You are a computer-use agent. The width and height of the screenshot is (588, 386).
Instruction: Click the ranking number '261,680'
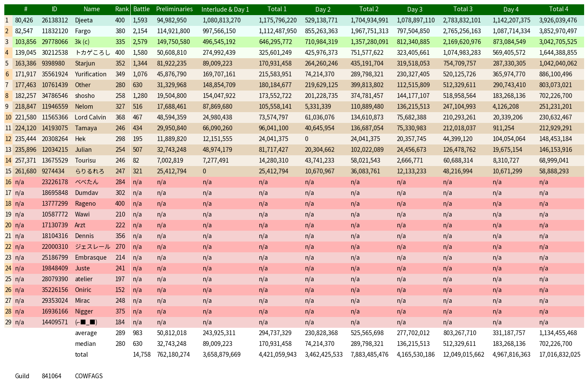pos(25,171)
